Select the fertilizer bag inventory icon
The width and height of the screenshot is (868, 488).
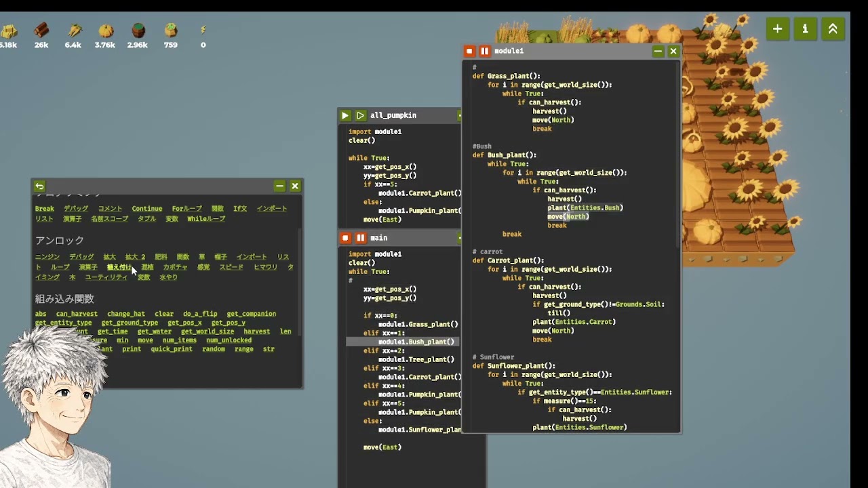click(x=171, y=30)
